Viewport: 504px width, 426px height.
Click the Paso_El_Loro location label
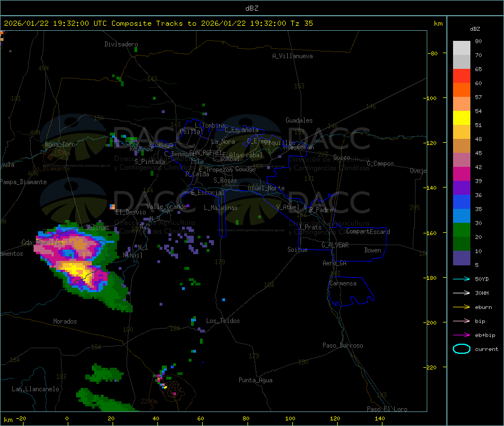tap(387, 409)
